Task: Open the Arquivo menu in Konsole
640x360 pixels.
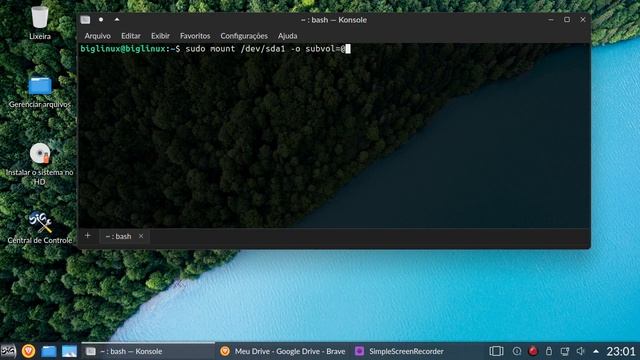Action: pyautogui.click(x=98, y=36)
